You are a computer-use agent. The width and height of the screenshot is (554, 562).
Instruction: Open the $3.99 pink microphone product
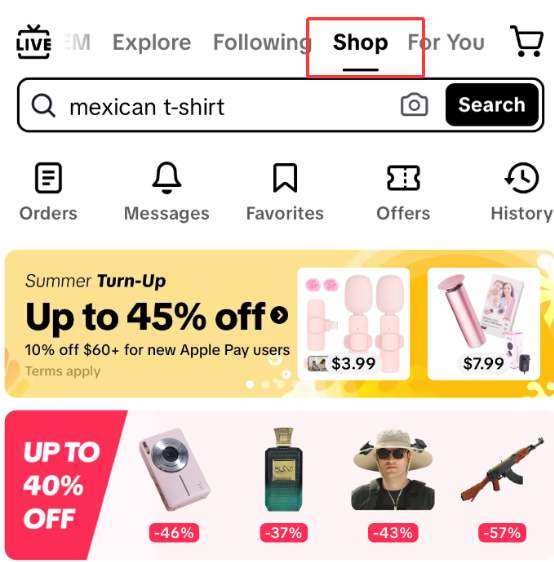[354, 324]
